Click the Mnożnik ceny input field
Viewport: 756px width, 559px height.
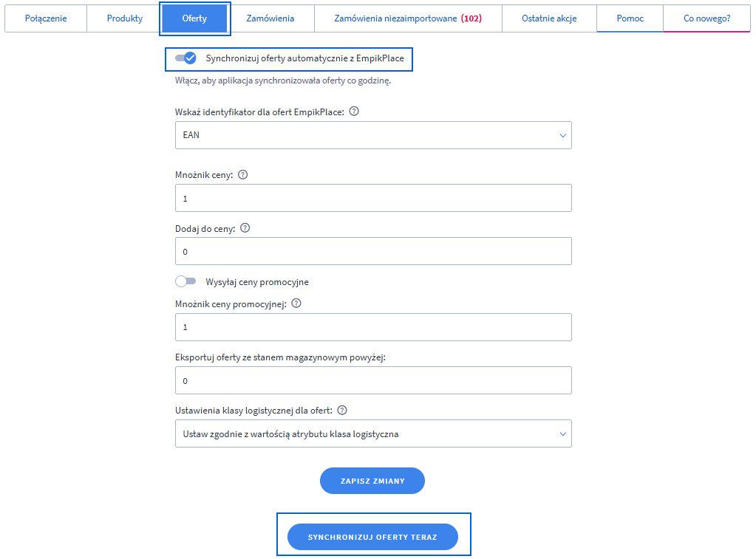tap(373, 198)
